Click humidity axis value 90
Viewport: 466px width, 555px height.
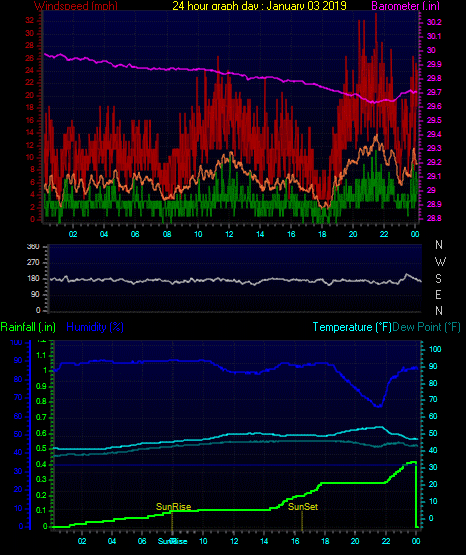[18, 360]
